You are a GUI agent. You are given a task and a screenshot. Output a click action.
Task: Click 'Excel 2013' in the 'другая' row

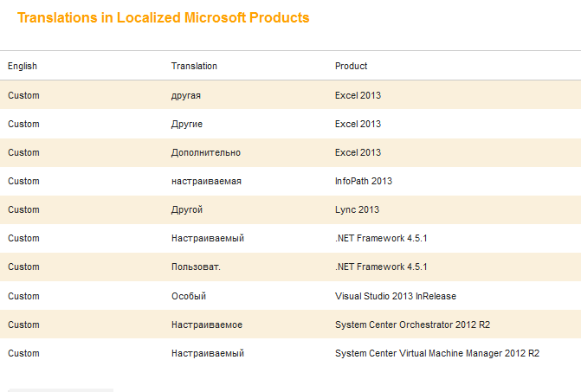pyautogui.click(x=358, y=95)
